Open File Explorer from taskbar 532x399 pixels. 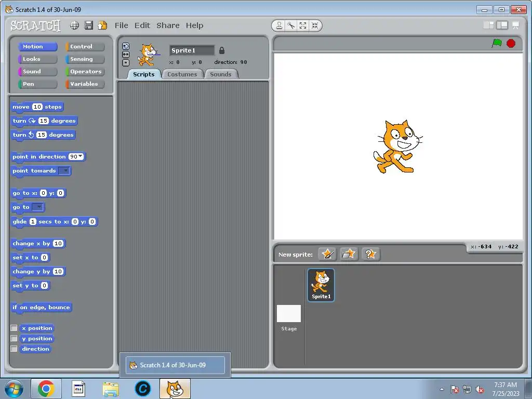111,389
